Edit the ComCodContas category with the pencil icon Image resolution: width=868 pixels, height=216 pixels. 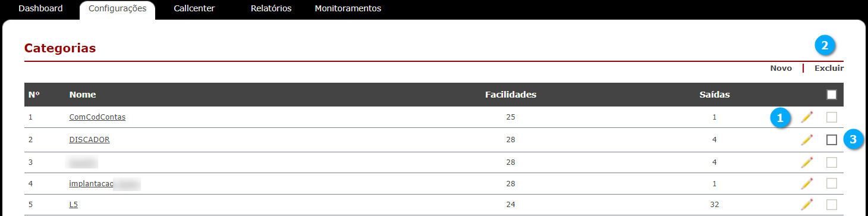(807, 117)
